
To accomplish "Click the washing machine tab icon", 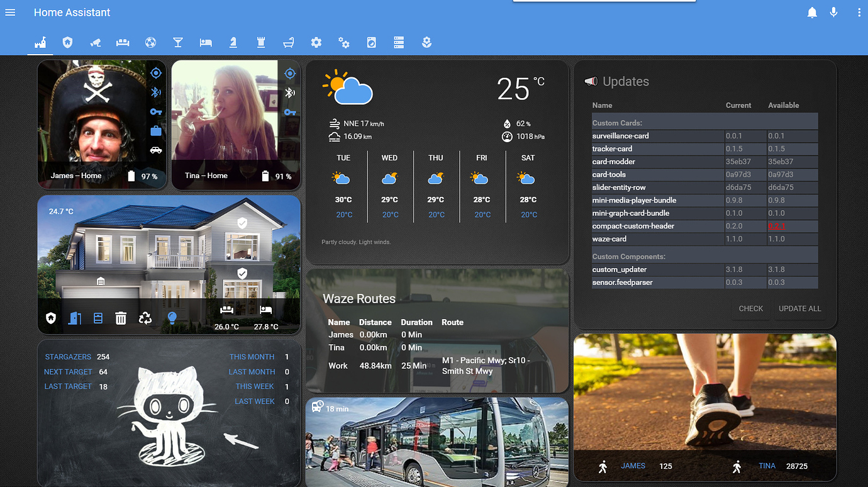I will click(371, 42).
